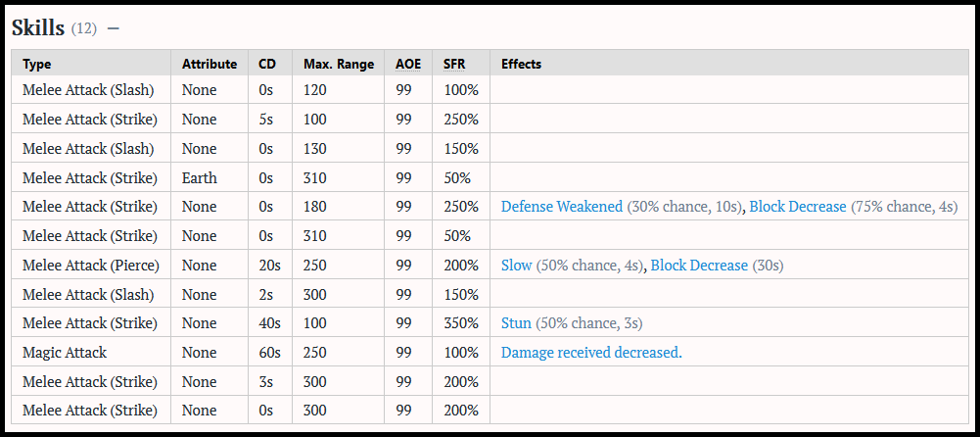Select the 350% SFR cell
The height and width of the screenshot is (437, 980).
pyautogui.click(x=461, y=324)
